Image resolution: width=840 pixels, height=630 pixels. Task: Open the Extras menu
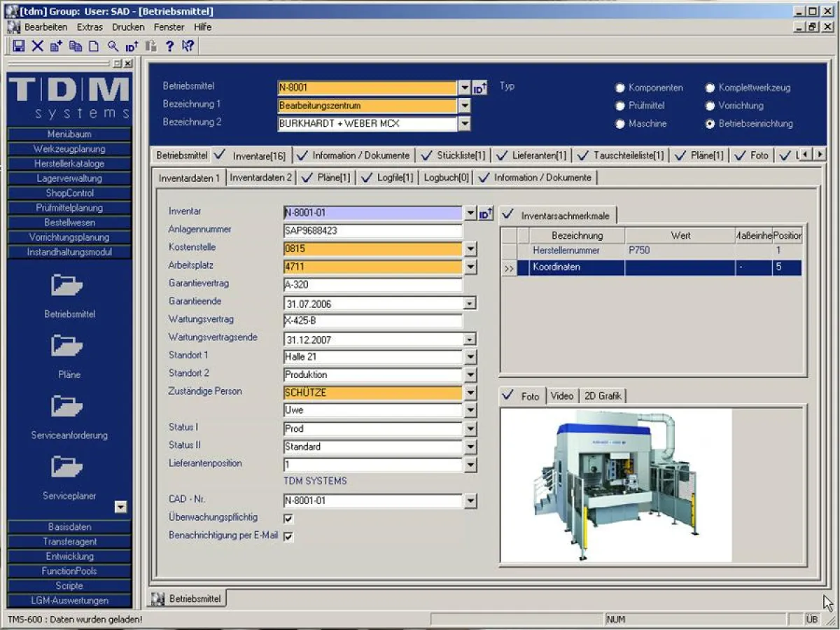point(90,27)
